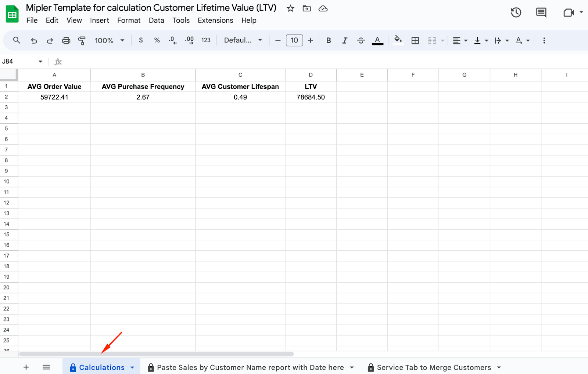Select the paint format tool
The image size is (588, 374).
pyautogui.click(x=82, y=40)
